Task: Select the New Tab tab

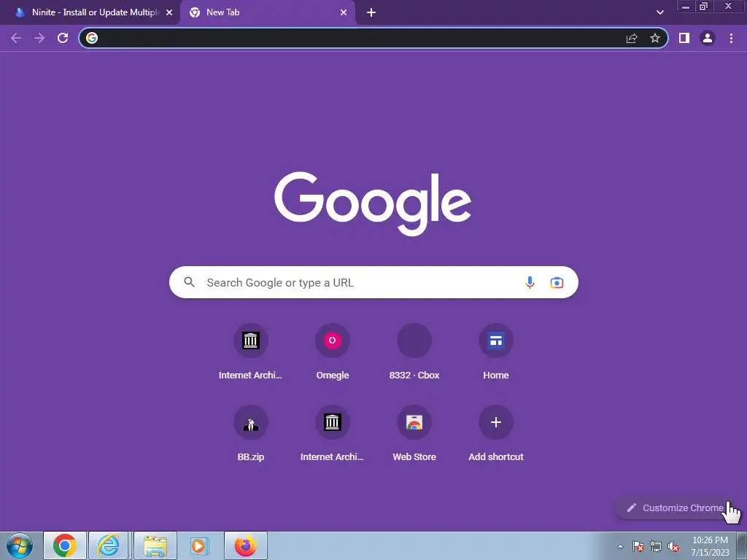Action: pos(268,12)
